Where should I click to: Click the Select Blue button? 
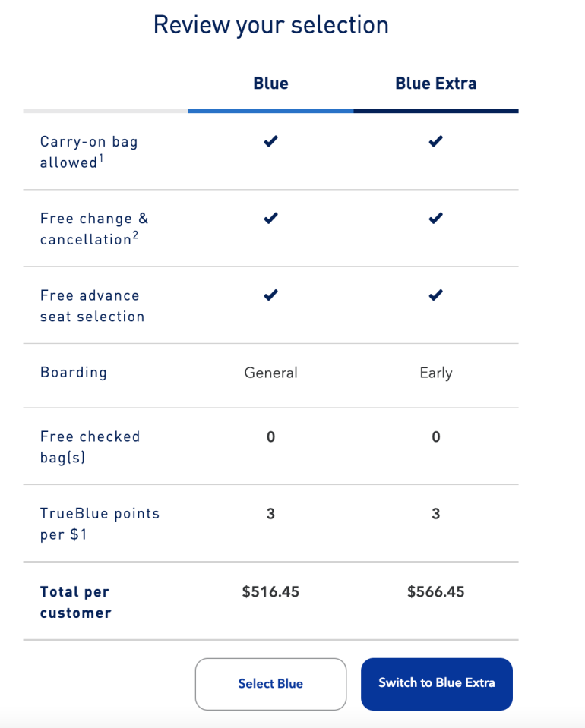270,684
